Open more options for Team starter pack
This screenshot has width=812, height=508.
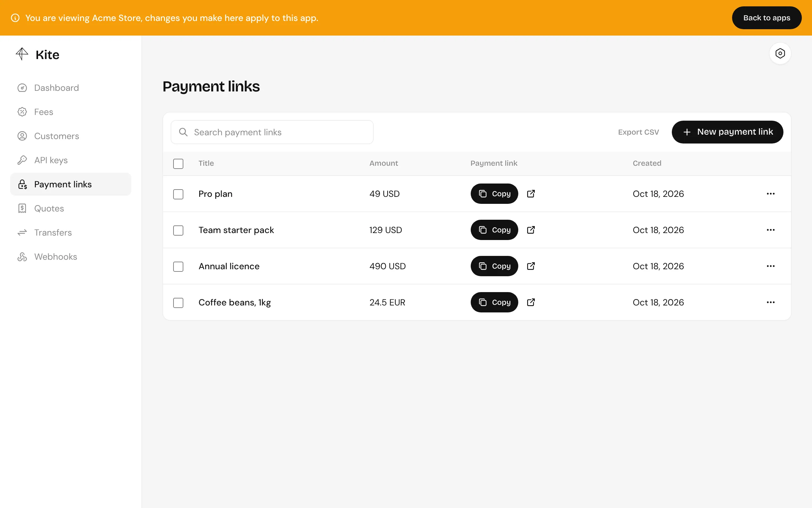click(x=771, y=230)
